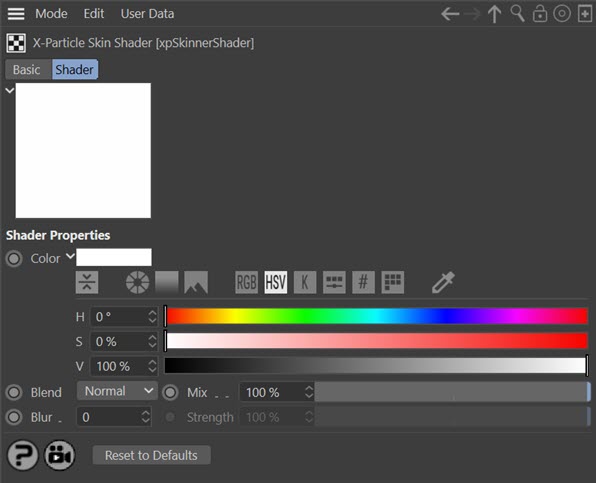The width and height of the screenshot is (596, 483).
Task: Open the Mode menu
Action: coord(51,14)
